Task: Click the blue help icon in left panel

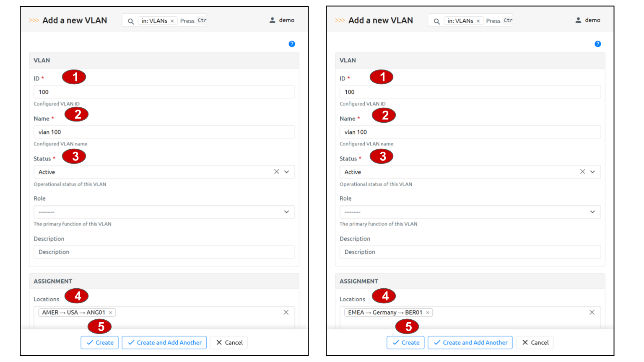Action: (x=292, y=44)
